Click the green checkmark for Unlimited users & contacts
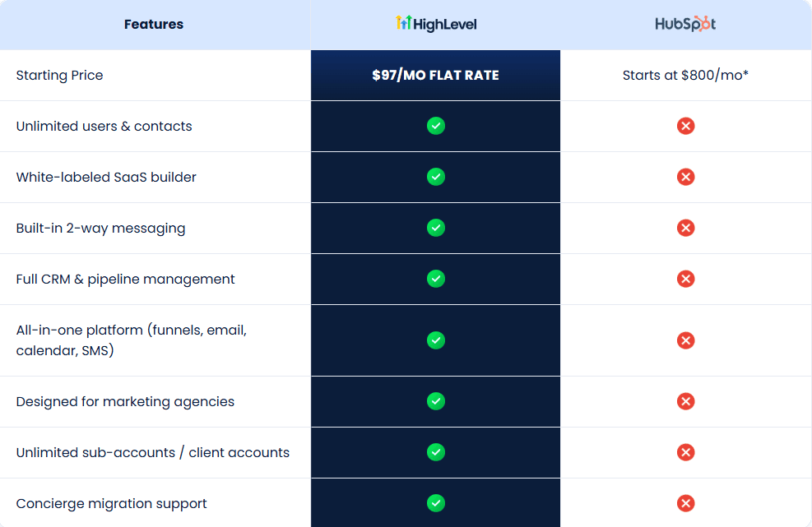Screen dimensions: 812x527 pos(435,126)
